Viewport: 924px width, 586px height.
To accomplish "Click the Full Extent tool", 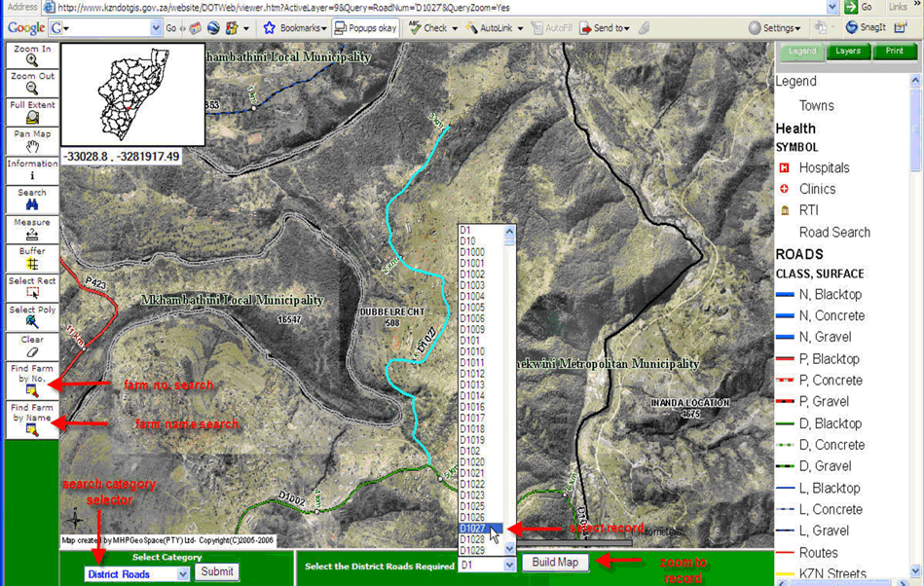I will pyautogui.click(x=32, y=111).
